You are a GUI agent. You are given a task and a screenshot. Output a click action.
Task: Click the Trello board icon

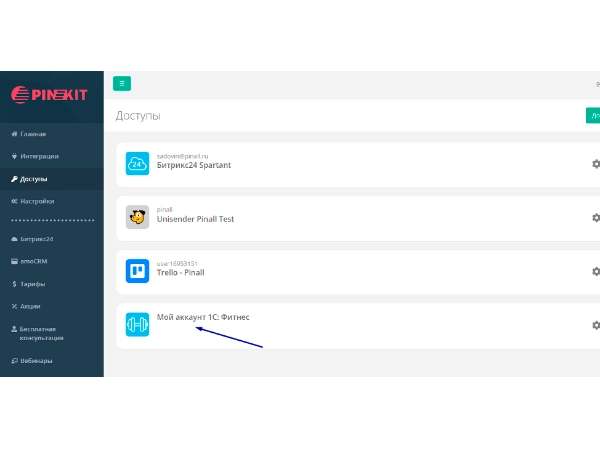[x=138, y=271]
